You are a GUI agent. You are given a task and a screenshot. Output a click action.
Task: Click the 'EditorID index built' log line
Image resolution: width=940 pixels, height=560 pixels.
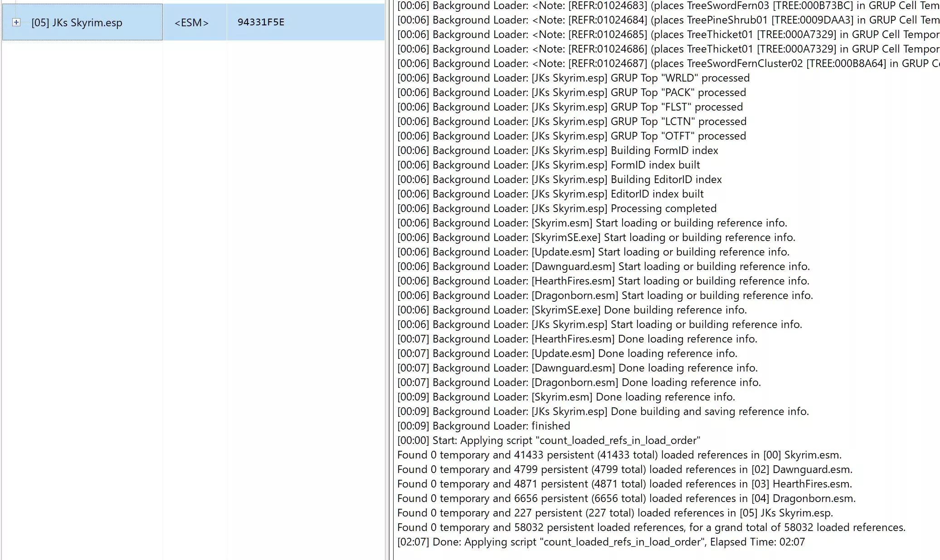pos(550,194)
